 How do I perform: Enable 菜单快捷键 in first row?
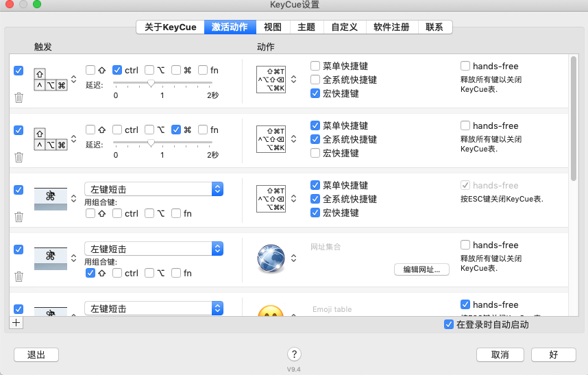tap(315, 66)
